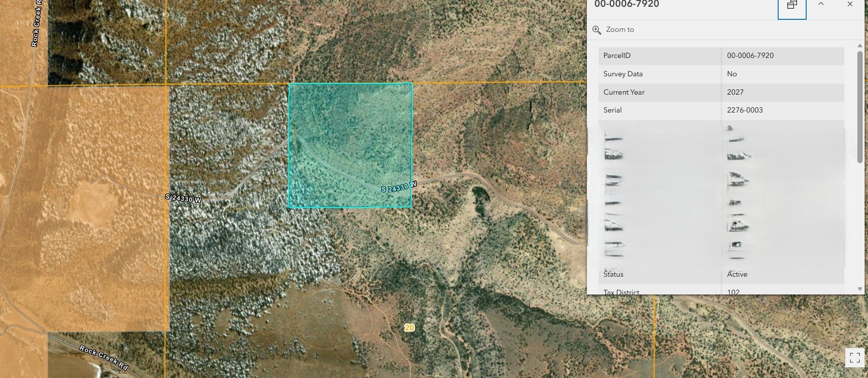Click the popup scrollbar thumb
Image resolution: width=868 pixels, height=378 pixels.
pos(860,106)
